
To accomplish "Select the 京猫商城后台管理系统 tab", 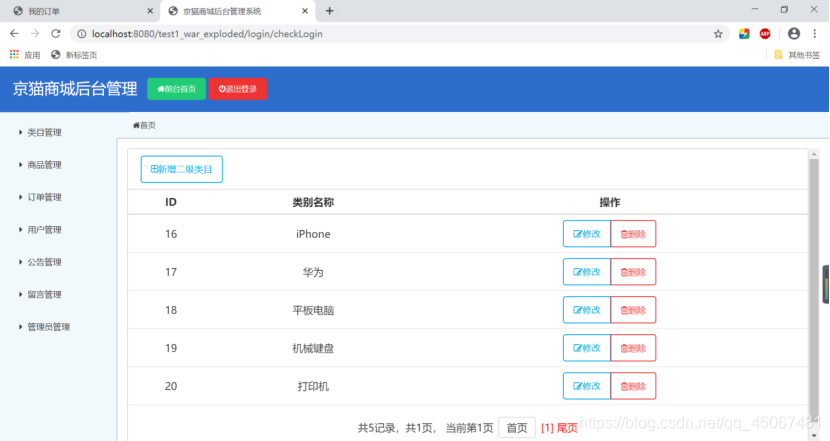I will (236, 11).
